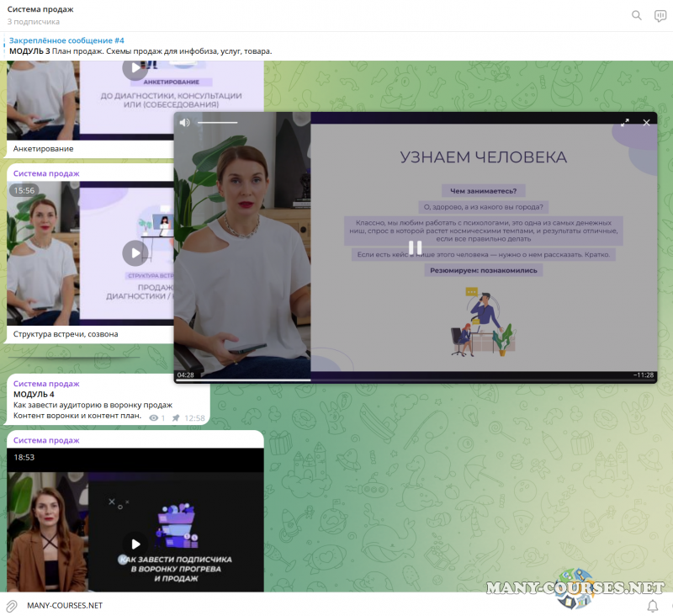Click the views eye icon on МОДУЛЬ 4
Viewport: 673px width, 616px height.
click(153, 417)
